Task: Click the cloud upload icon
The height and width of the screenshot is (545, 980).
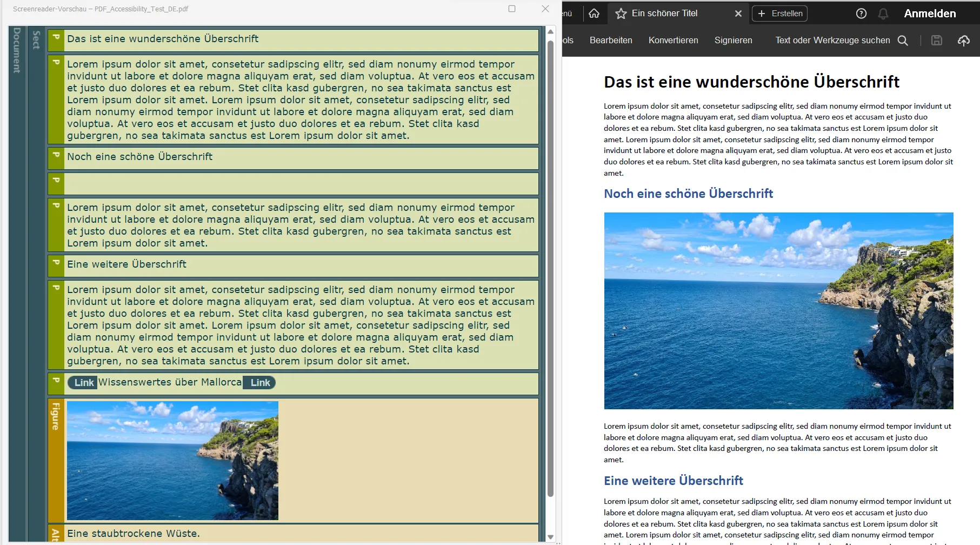Action: click(x=964, y=41)
